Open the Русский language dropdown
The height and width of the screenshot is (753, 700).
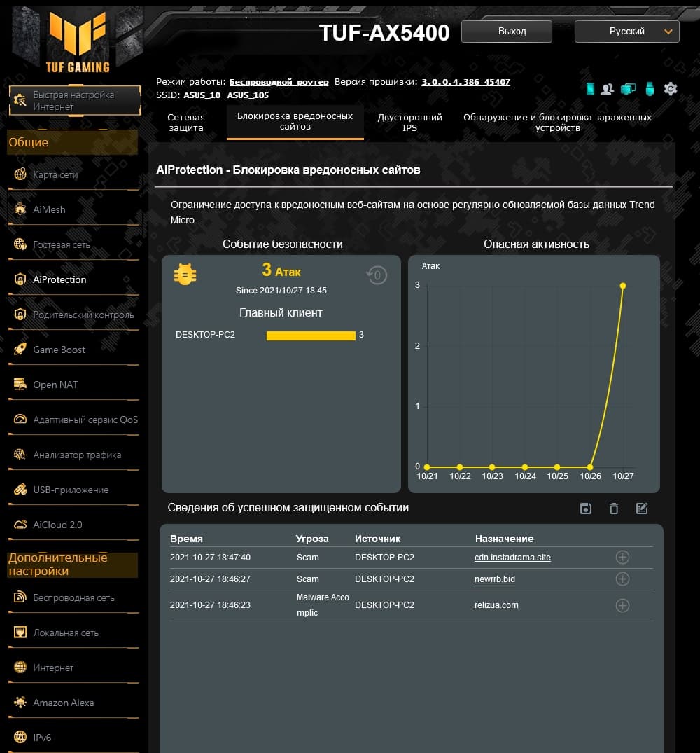(627, 32)
